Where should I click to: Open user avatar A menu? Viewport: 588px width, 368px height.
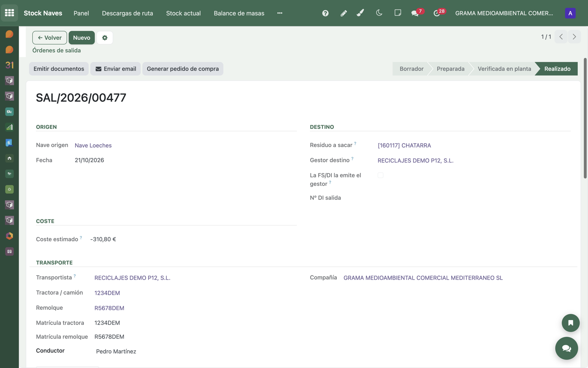tap(570, 13)
